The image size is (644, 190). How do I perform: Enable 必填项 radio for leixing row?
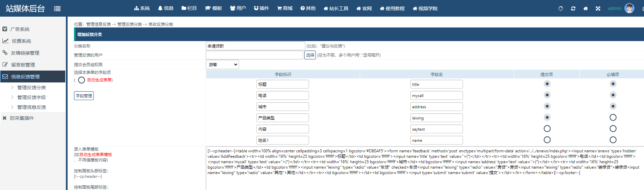click(x=613, y=117)
